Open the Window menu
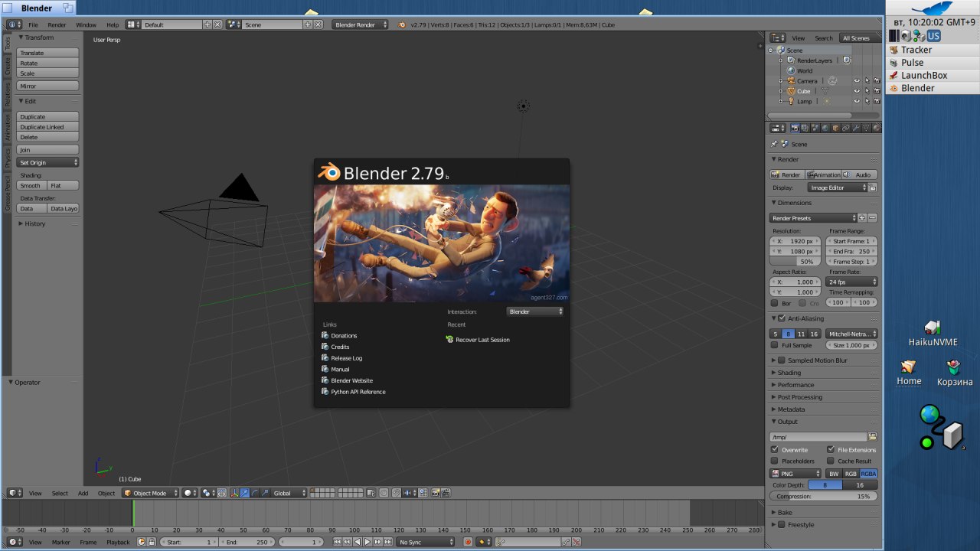Screen dimensions: 980x551 point(87,24)
